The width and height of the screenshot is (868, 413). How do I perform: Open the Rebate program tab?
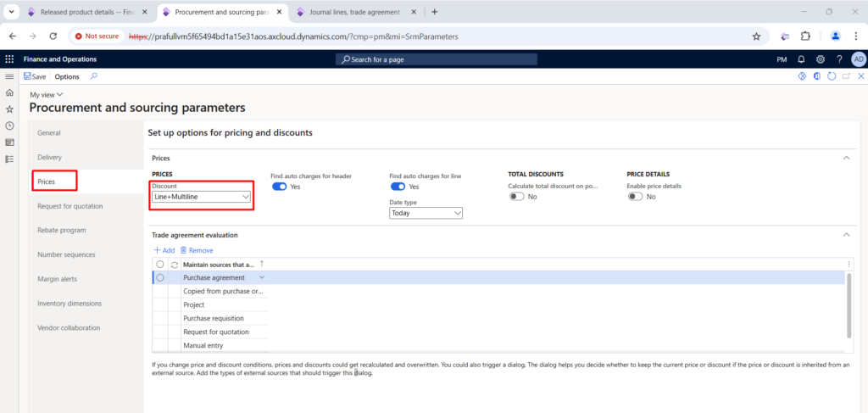point(61,231)
